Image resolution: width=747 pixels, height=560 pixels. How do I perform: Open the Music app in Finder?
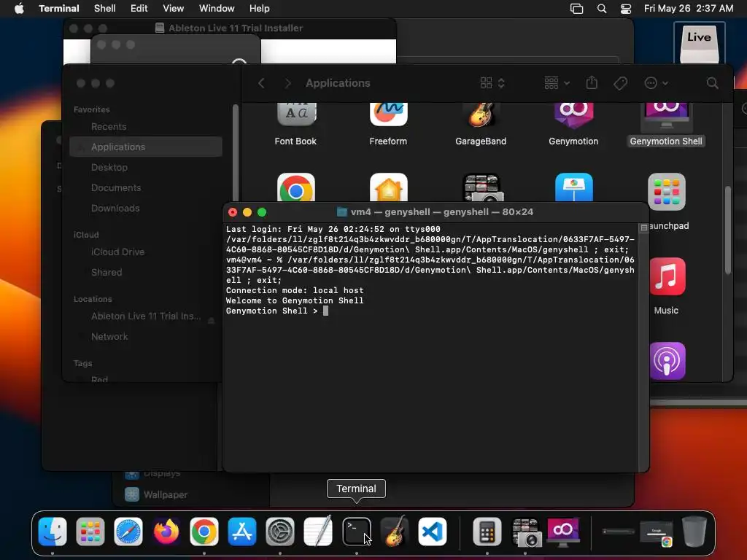(x=667, y=276)
